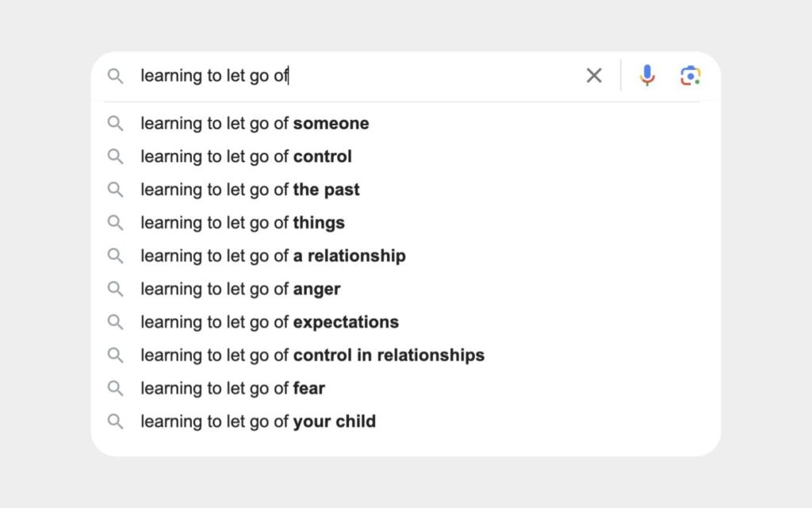812x508 pixels.
Task: Click magnifier icon beside 'anger' suggestion
Action: [x=115, y=289]
